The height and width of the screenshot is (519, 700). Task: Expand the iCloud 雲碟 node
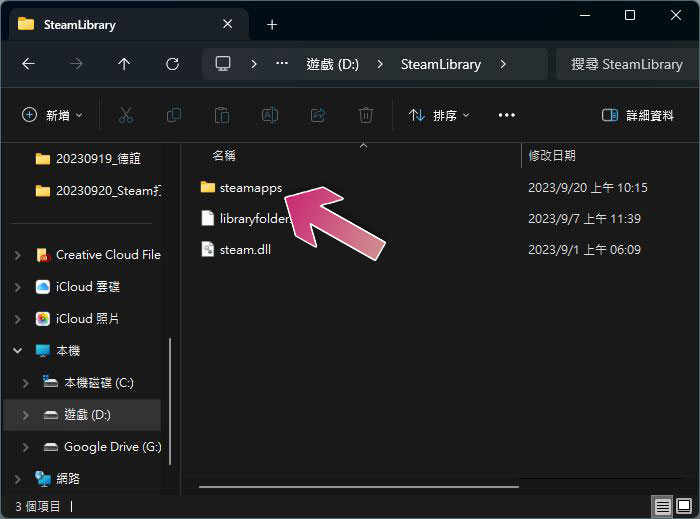pyautogui.click(x=17, y=286)
